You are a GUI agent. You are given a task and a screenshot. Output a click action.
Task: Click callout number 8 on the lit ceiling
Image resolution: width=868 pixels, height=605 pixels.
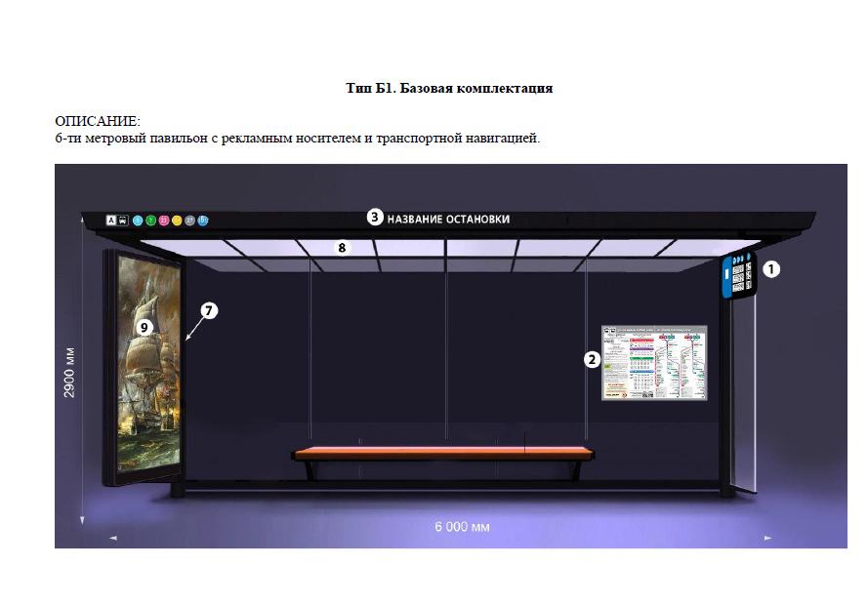click(342, 248)
